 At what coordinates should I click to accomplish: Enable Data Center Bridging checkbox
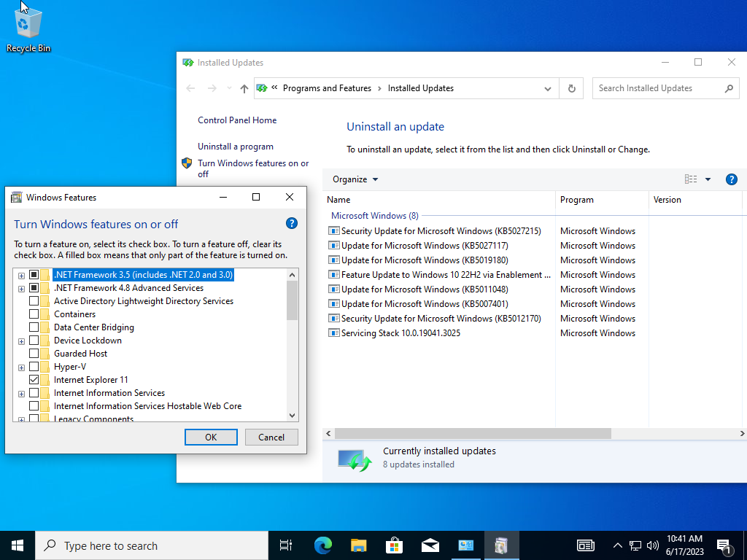click(34, 327)
